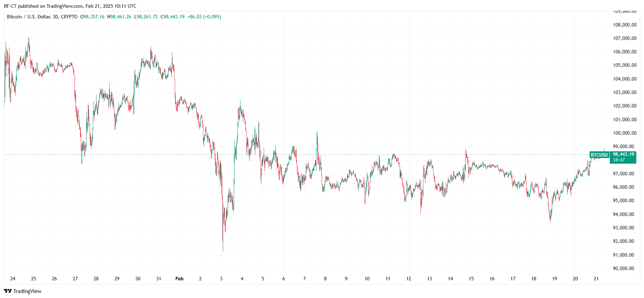Click the 92,000.00 price axis label

[624, 241]
